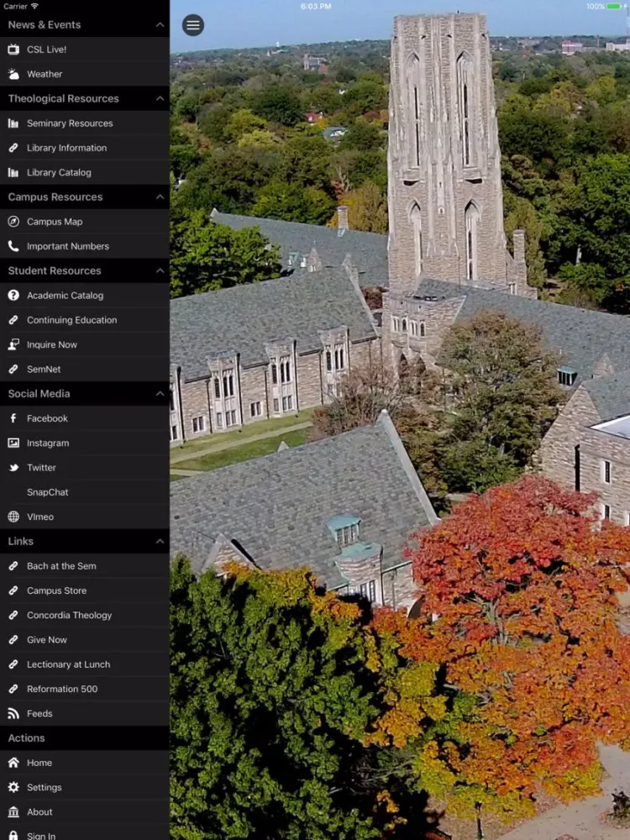Select Seminary Resources menu entry

point(85,123)
